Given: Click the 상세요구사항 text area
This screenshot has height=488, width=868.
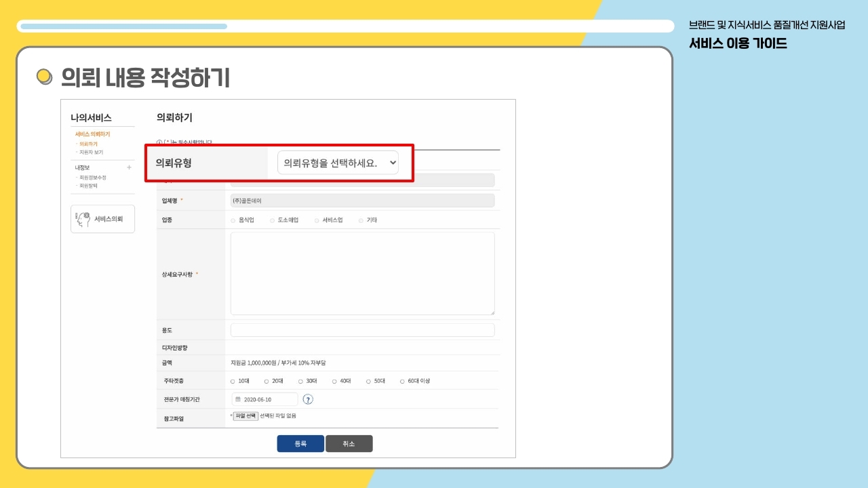Looking at the screenshot, I should (x=363, y=274).
